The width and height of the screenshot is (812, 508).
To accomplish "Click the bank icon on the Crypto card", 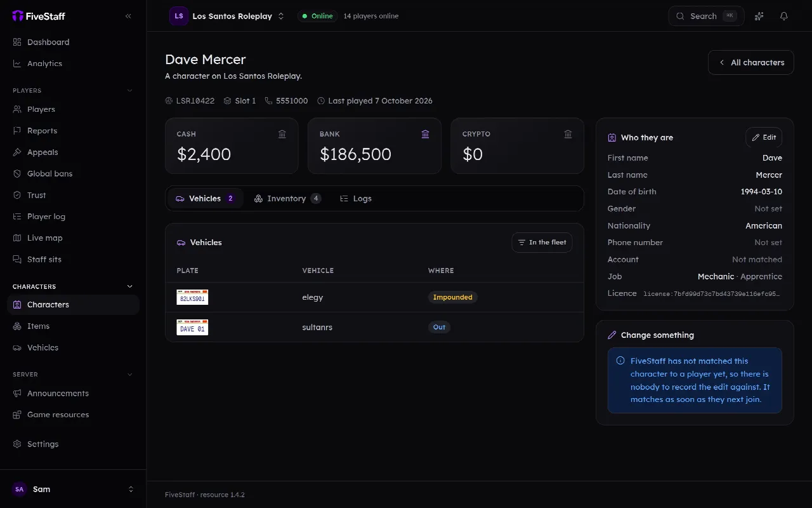I will (568, 134).
